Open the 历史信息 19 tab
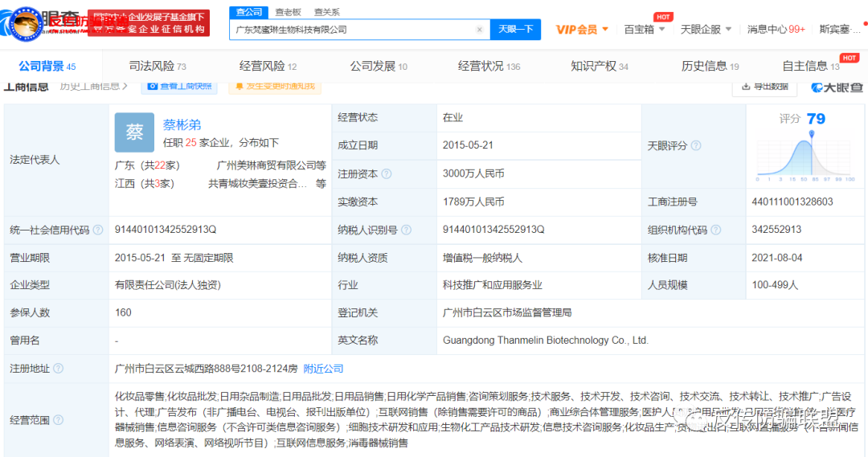This screenshot has height=457, width=868. click(710, 67)
